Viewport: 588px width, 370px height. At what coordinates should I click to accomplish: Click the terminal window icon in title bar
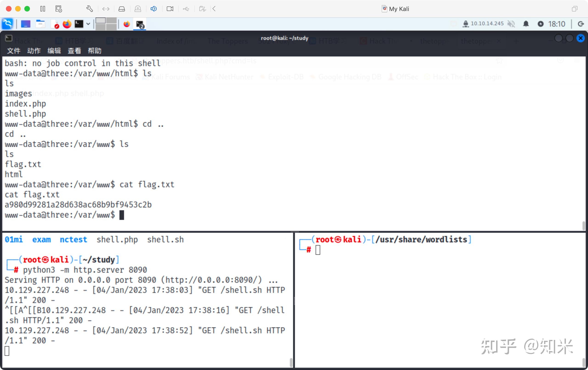[8, 38]
